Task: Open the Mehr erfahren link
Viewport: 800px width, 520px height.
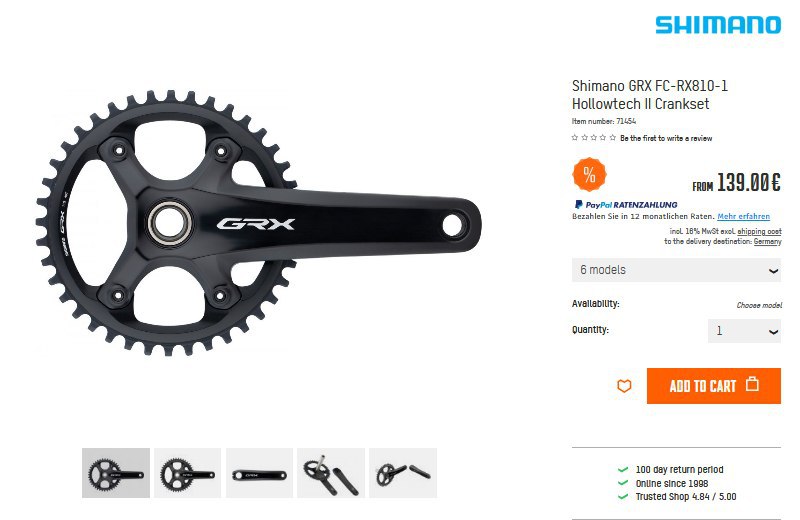Action: pyautogui.click(x=743, y=216)
